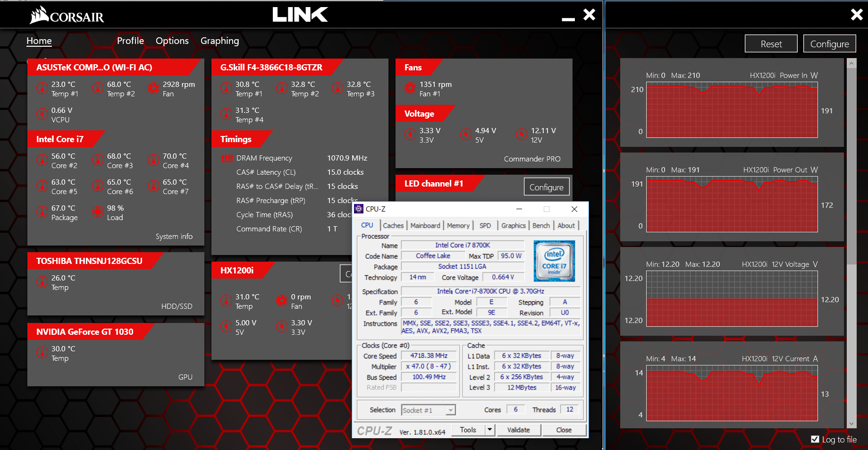Click the 3.3V Commander PRO voltage icon
This screenshot has height=450, width=868.
click(410, 134)
